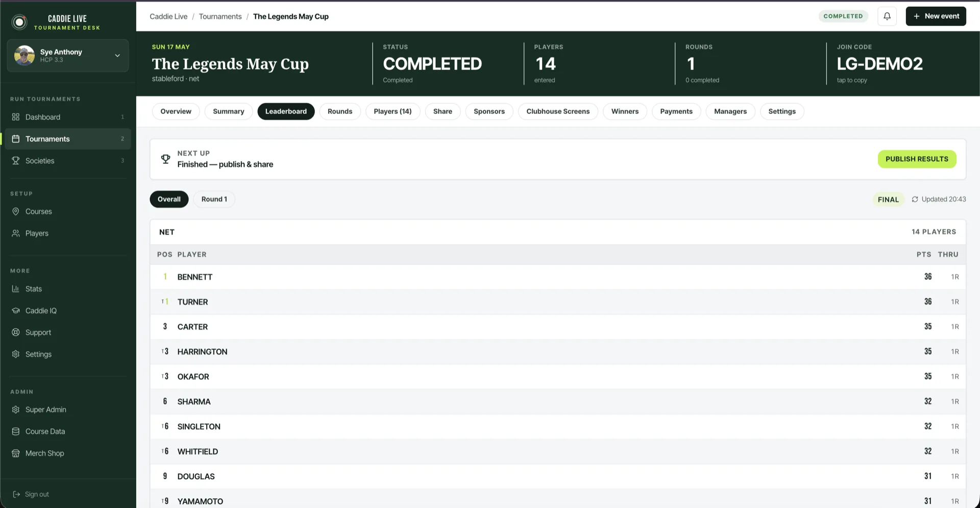Click the Course Data database icon

[16, 431]
